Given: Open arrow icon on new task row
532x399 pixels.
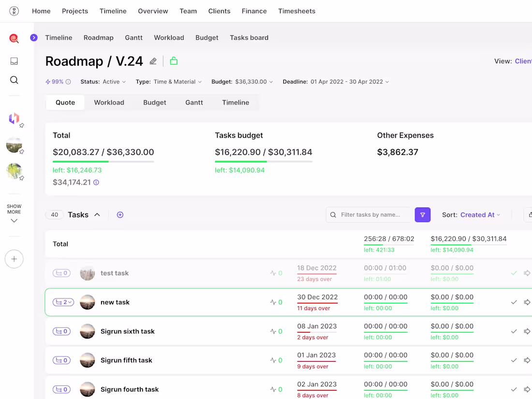Looking at the screenshot, I should [x=527, y=302].
